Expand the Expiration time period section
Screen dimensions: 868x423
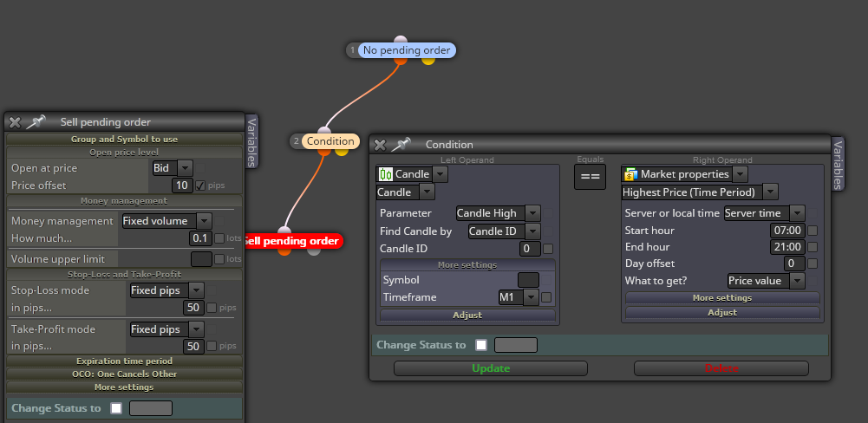click(125, 361)
